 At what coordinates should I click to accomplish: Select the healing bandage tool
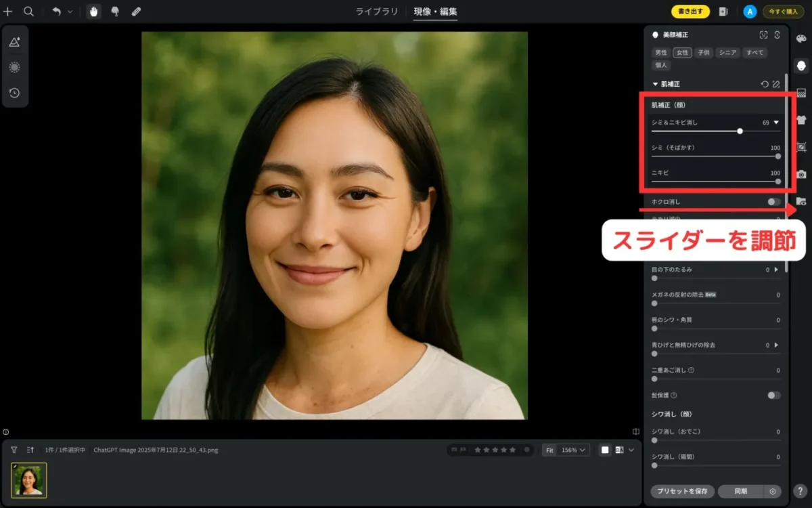[136, 12]
